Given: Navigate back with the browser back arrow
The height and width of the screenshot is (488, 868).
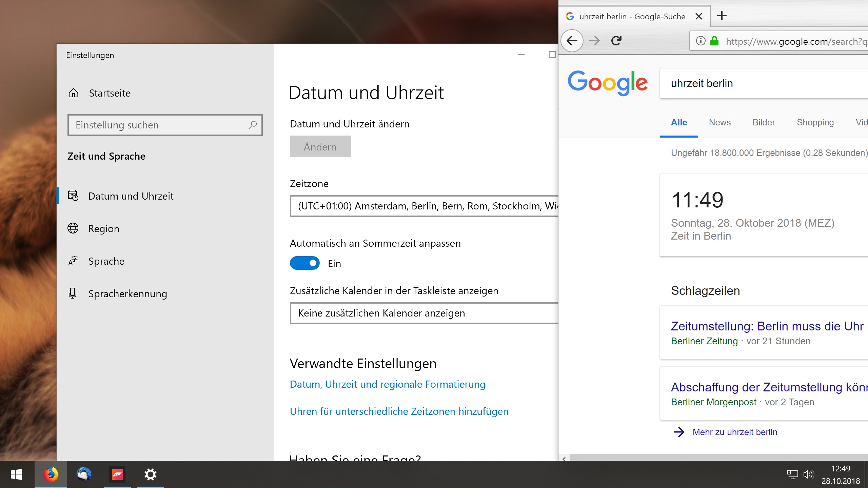Looking at the screenshot, I should [x=572, y=41].
